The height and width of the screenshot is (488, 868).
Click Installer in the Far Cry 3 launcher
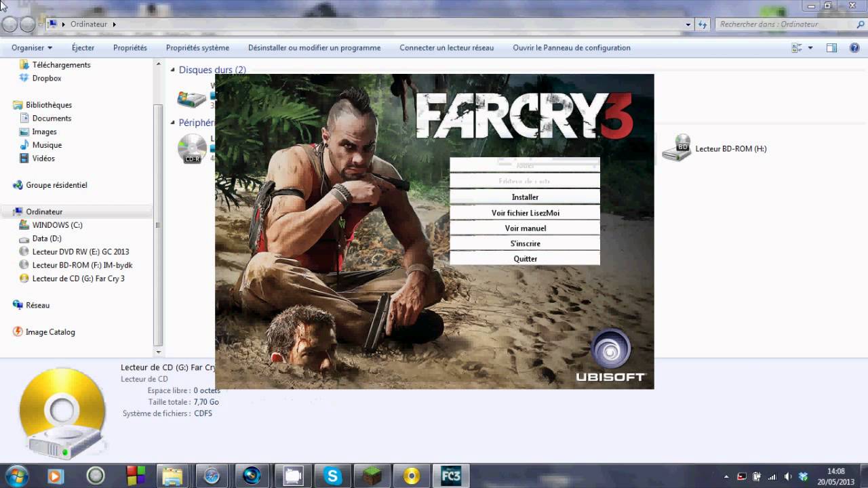coord(525,197)
